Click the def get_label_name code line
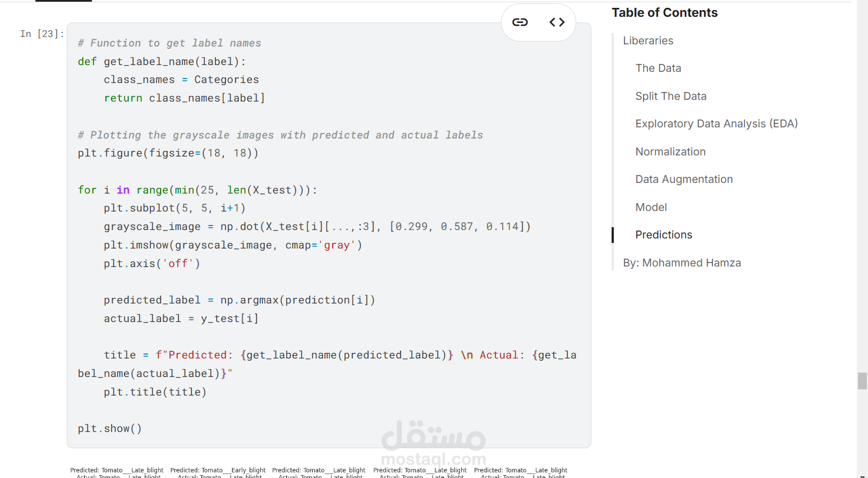The height and width of the screenshot is (478, 868). pos(162,62)
